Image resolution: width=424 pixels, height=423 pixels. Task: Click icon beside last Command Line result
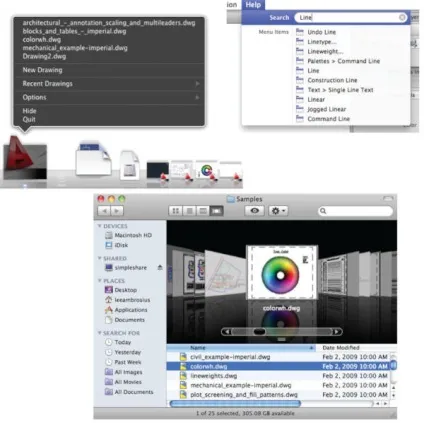click(300, 119)
